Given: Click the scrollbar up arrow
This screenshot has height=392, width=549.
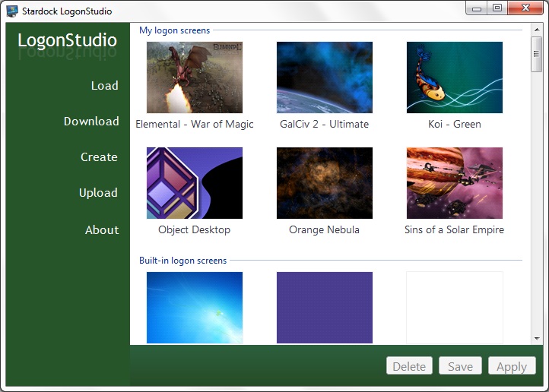Looking at the screenshot, I should tap(537, 30).
